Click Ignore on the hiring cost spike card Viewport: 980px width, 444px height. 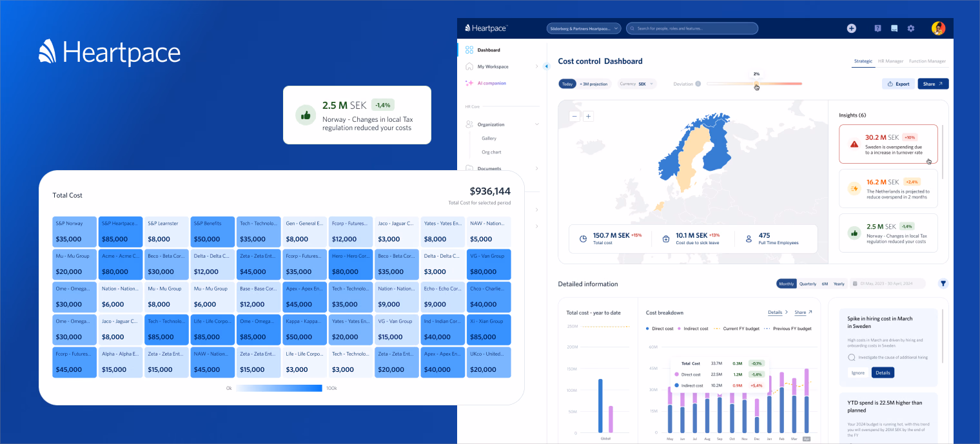click(x=857, y=372)
